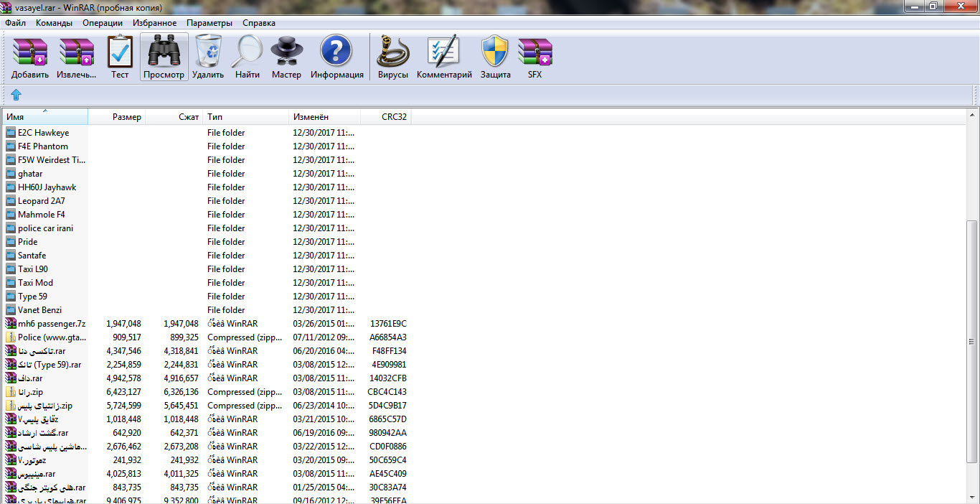Click the modified date 07/11/2012
The height and width of the screenshot is (504, 980).
tap(324, 337)
